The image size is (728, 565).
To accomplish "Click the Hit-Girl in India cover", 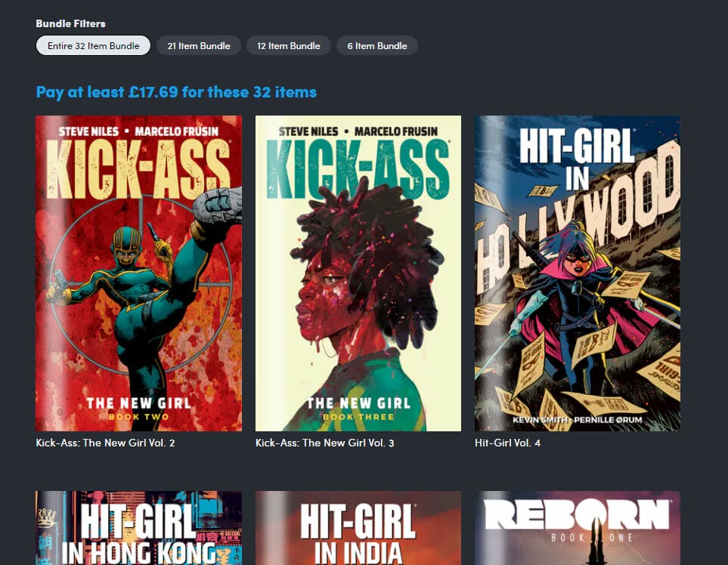I will click(x=358, y=528).
